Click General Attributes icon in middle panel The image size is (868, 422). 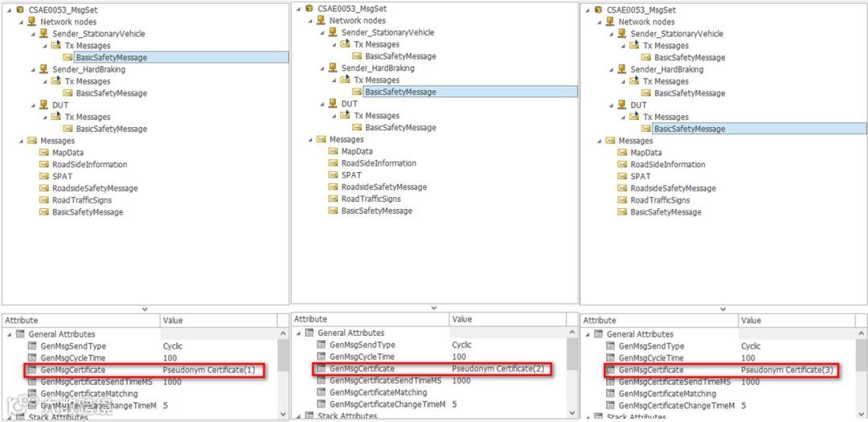point(309,334)
